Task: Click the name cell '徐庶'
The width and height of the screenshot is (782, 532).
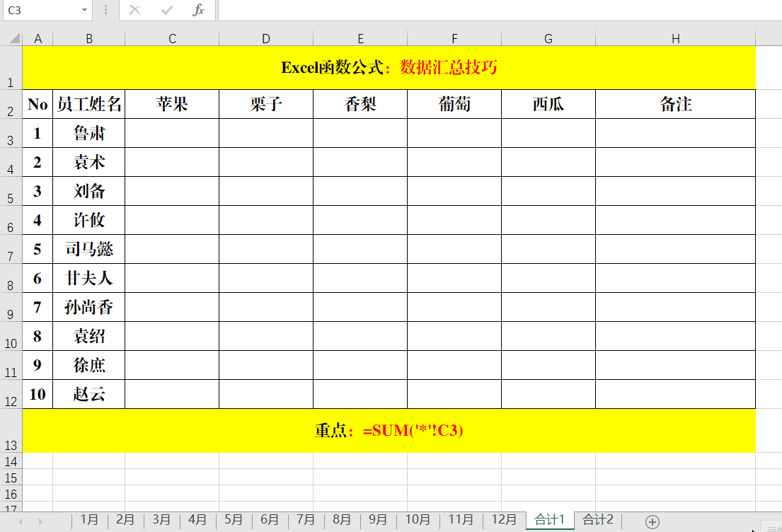Action: (88, 365)
